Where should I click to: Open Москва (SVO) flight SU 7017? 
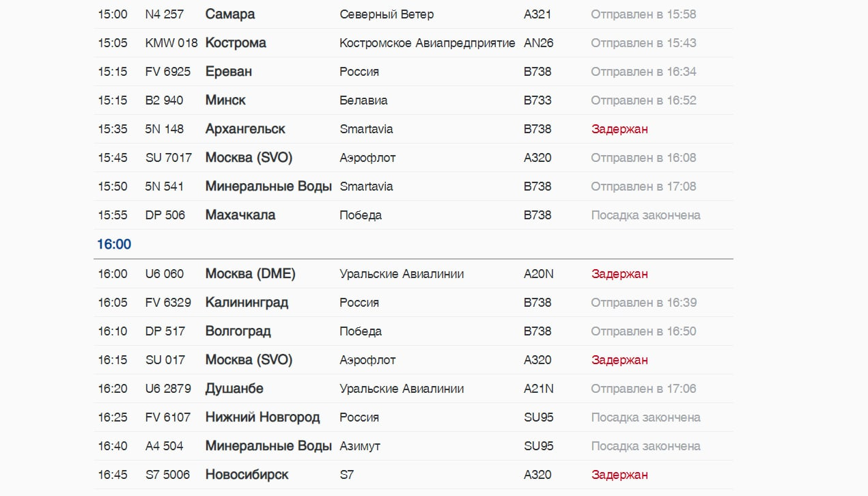pos(413,158)
